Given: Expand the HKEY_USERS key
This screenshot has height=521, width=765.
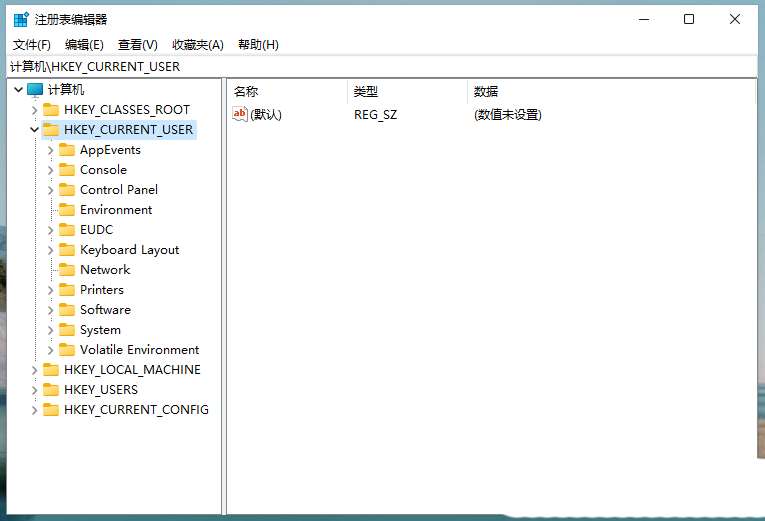Looking at the screenshot, I should [34, 390].
